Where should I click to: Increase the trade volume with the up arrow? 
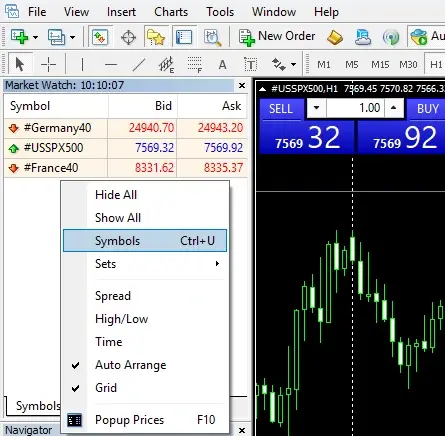(x=394, y=108)
